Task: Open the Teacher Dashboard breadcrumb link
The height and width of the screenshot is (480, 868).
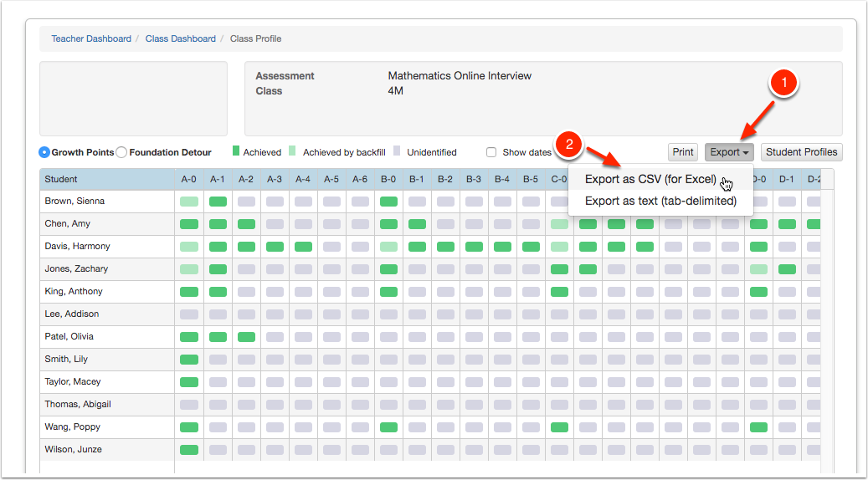Action: click(91, 38)
